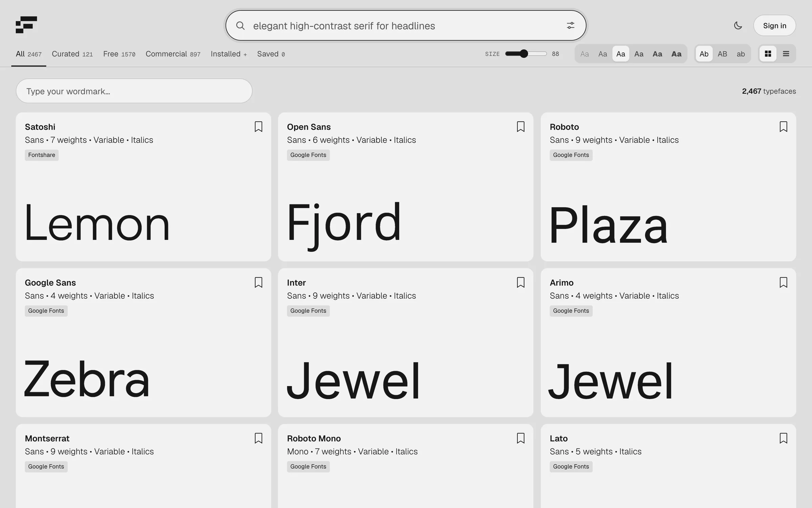Select the semibold Aa weight option
Screen dimensions: 812x508
point(657,54)
